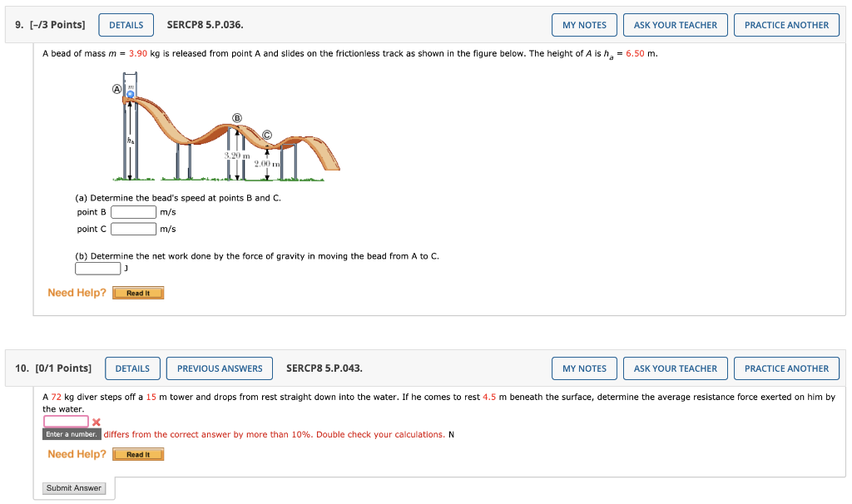The width and height of the screenshot is (852, 504).
Task: View PREVIOUS ANSWERS for problem 10
Action: coord(219,368)
